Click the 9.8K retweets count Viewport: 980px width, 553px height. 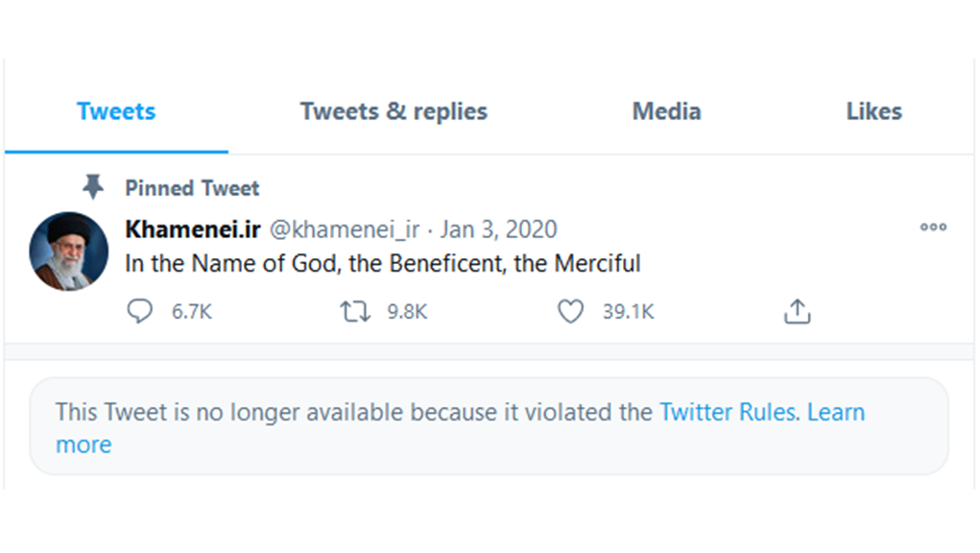click(407, 311)
